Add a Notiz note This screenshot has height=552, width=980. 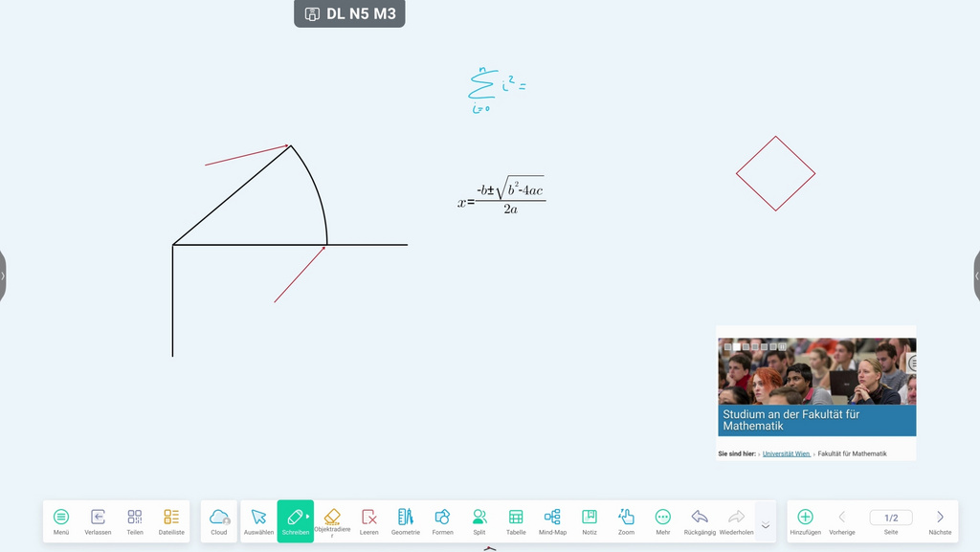click(590, 521)
